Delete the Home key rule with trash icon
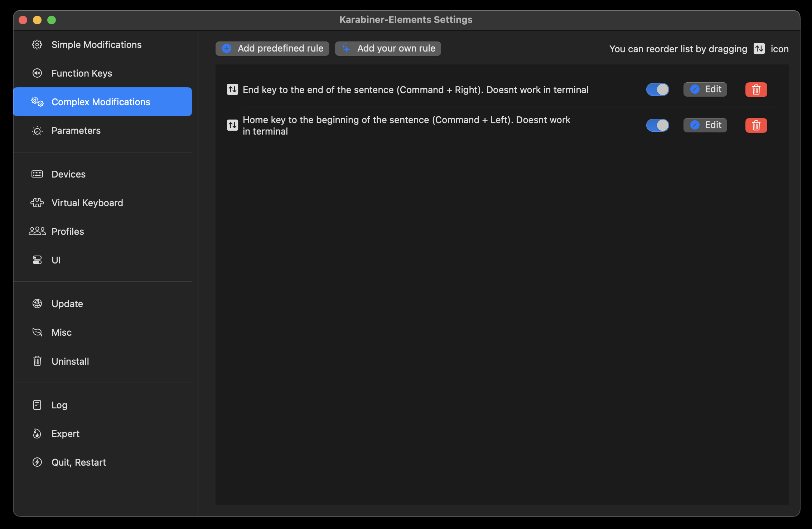The height and width of the screenshot is (529, 812). [x=756, y=125]
